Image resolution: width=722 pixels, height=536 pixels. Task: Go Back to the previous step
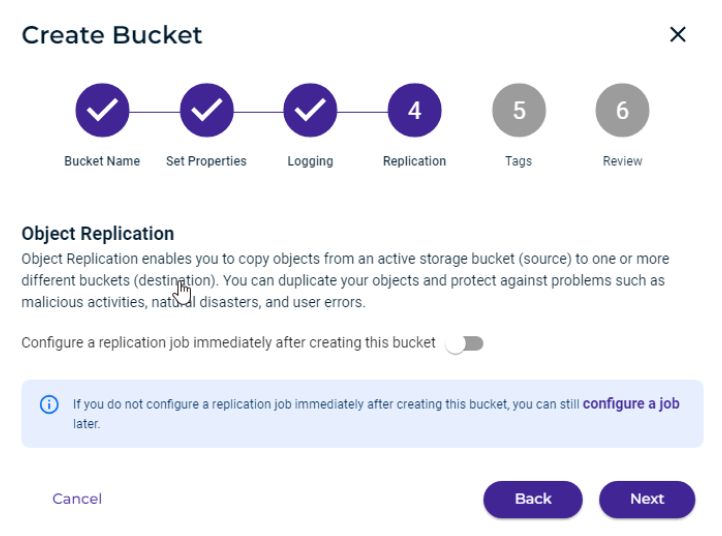click(x=533, y=499)
